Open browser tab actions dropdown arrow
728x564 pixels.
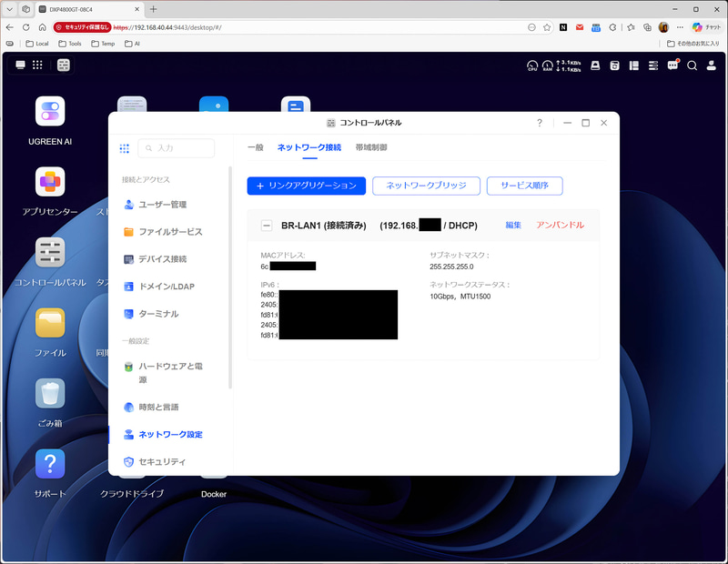click(x=9, y=9)
